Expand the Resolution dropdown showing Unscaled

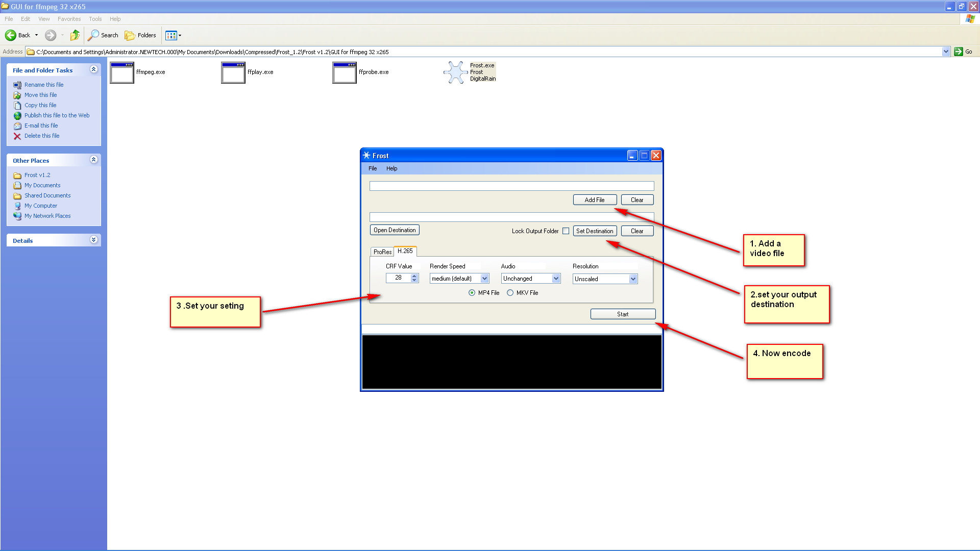click(x=633, y=279)
